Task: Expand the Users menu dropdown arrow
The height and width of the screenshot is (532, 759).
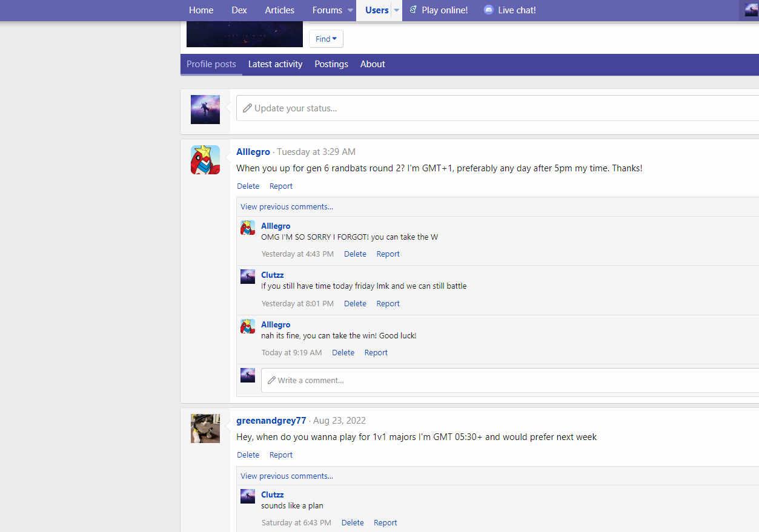Action: [396, 10]
